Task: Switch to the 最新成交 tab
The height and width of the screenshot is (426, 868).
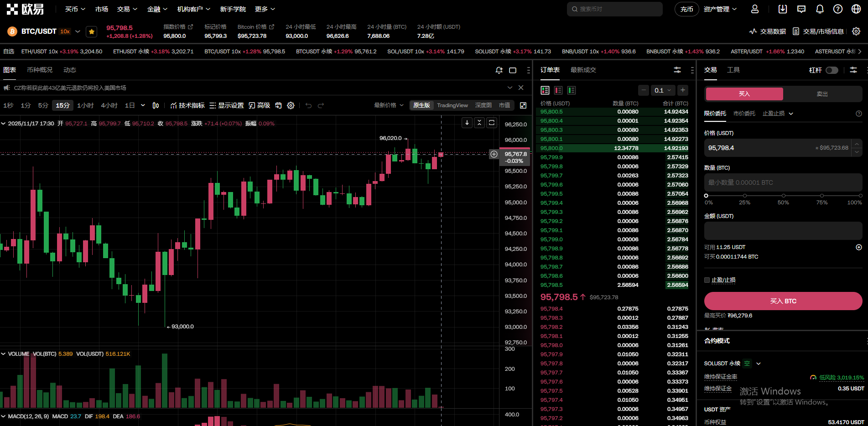Action: pos(583,70)
